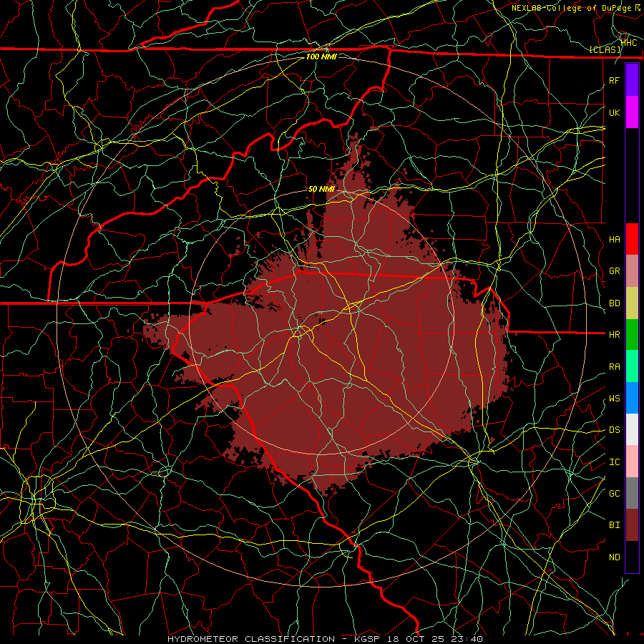The height and width of the screenshot is (644, 644).
Task: Click the DS legend label
Action: [615, 430]
